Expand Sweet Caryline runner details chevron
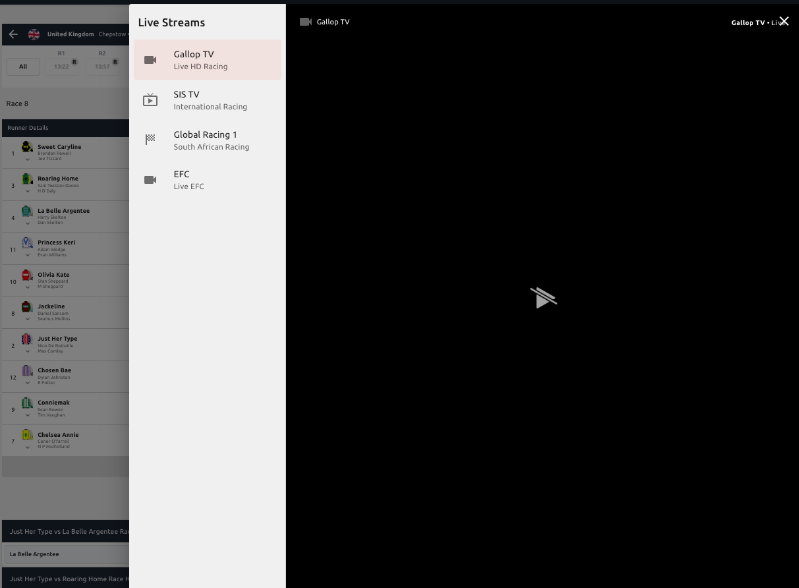The width and height of the screenshot is (799, 588). (x=27, y=158)
